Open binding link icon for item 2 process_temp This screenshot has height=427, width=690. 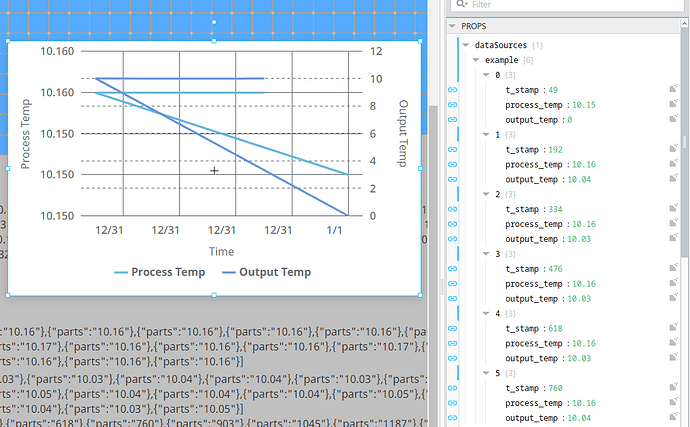(452, 224)
